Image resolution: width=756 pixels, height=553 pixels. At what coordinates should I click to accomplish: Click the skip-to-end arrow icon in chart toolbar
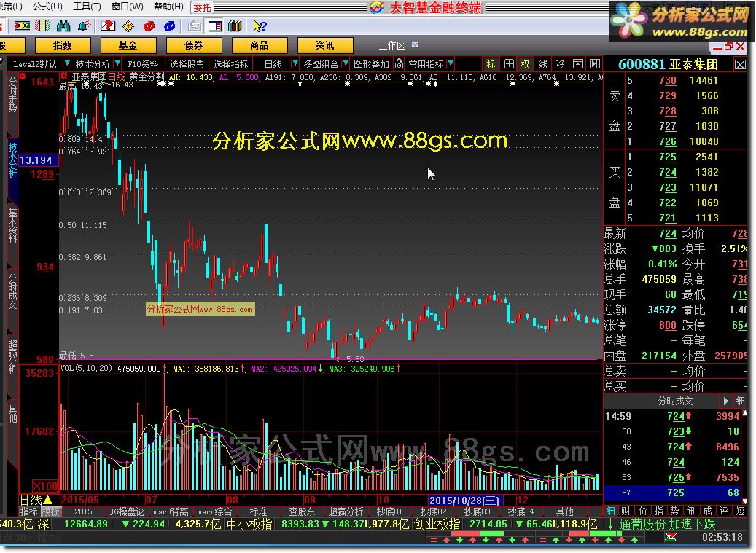point(595,64)
